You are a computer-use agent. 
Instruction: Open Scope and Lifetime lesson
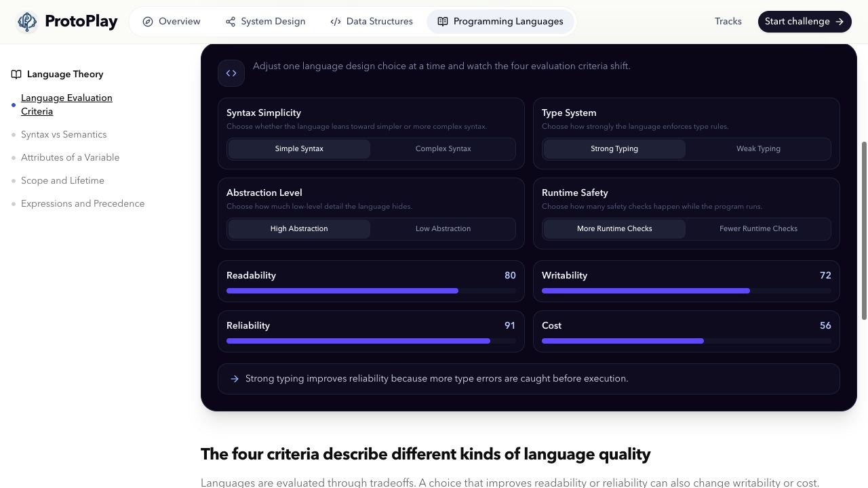(62, 181)
